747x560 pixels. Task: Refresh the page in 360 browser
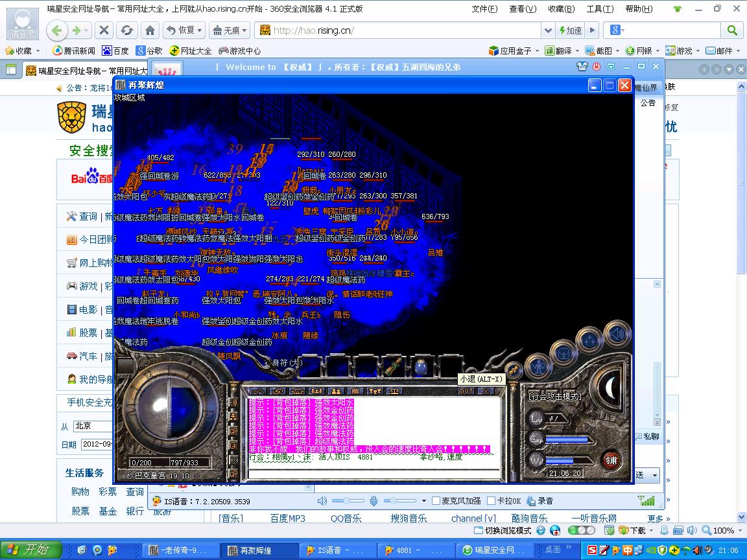tap(126, 30)
